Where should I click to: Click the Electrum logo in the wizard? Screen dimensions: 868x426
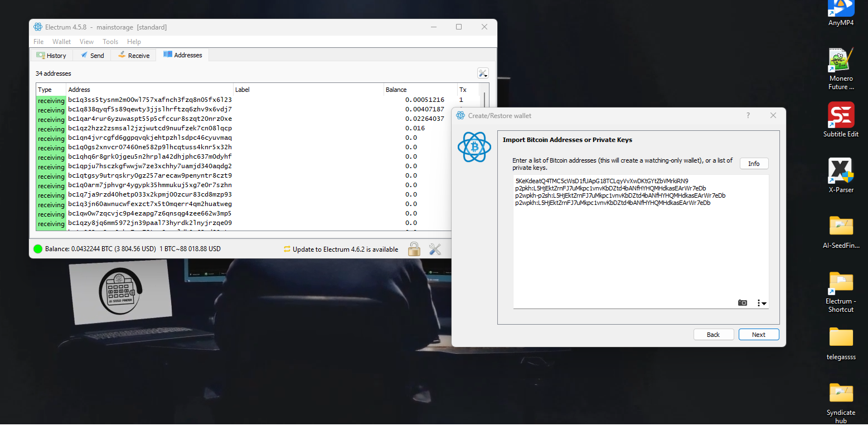[474, 147]
